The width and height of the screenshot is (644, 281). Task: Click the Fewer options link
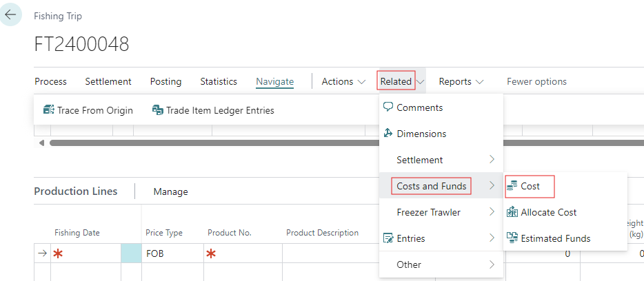click(x=536, y=81)
